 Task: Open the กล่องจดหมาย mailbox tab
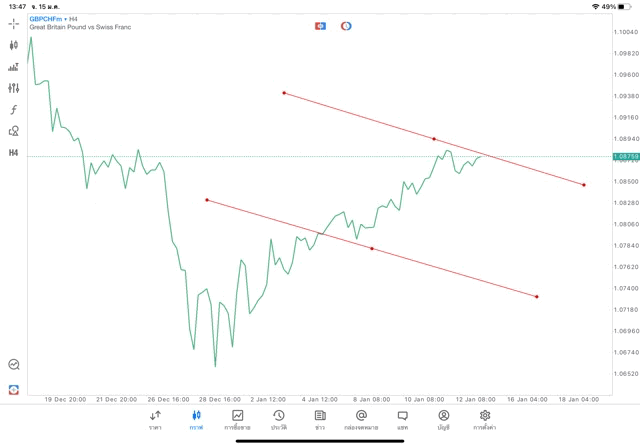pos(360,419)
